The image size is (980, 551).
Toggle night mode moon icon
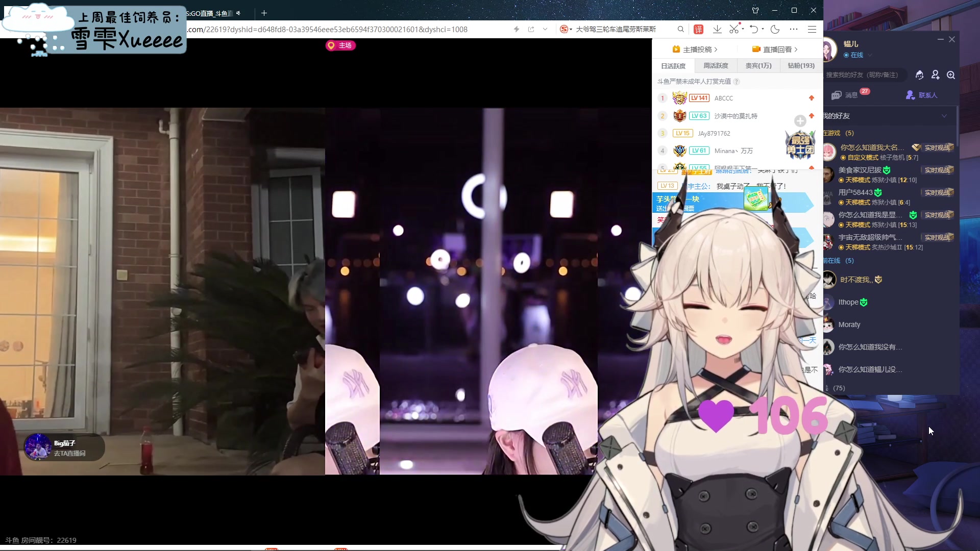775,29
